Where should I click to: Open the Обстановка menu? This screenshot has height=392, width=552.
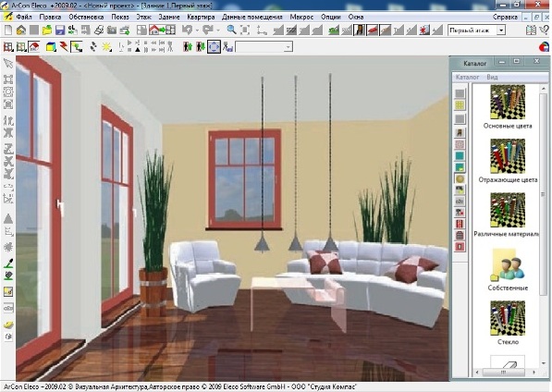point(86,17)
